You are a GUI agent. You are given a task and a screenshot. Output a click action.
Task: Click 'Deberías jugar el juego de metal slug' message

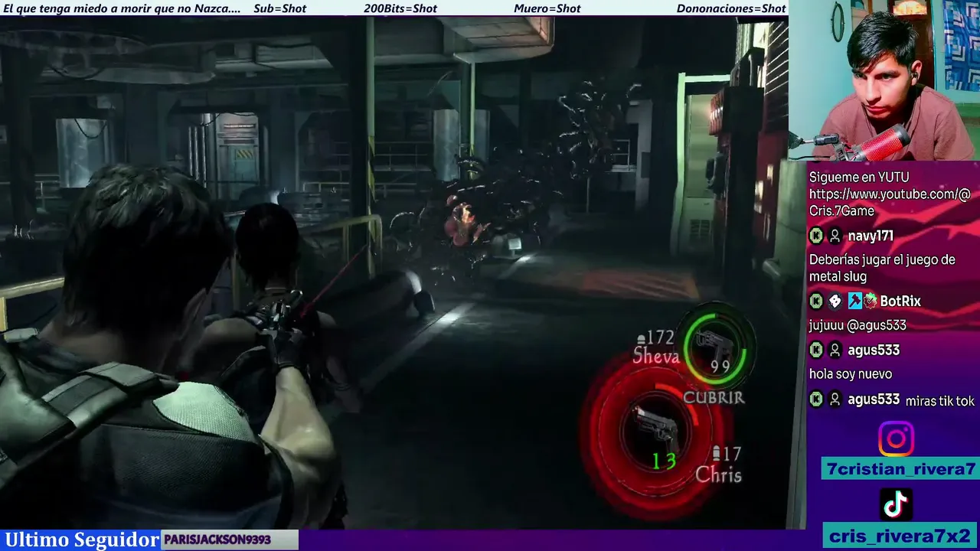[882, 268]
